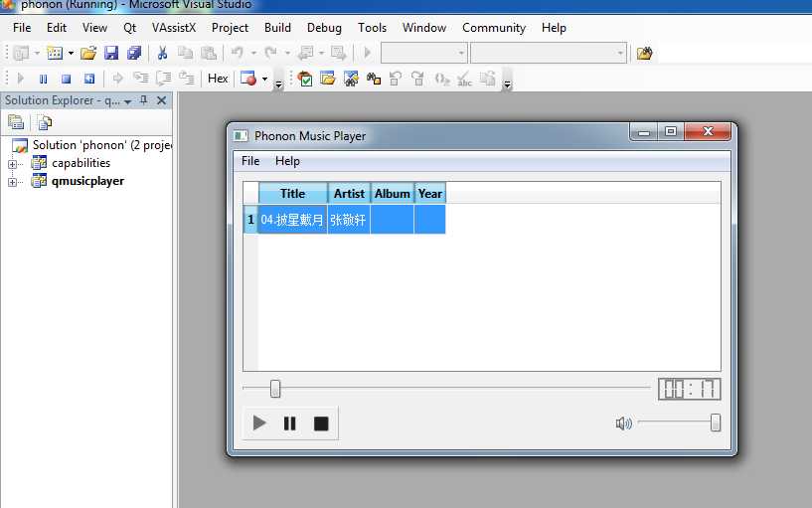This screenshot has height=508, width=812.
Task: Pause debugging with Break All icon
Action: pyautogui.click(x=43, y=79)
